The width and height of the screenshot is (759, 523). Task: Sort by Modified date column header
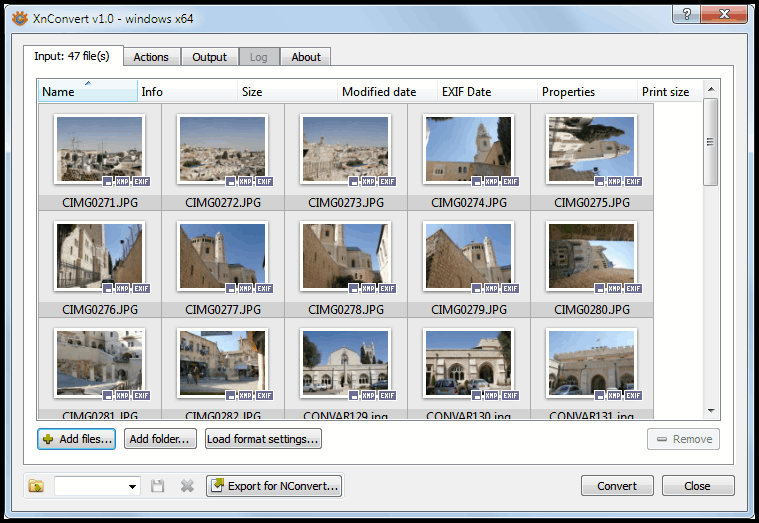[387, 91]
